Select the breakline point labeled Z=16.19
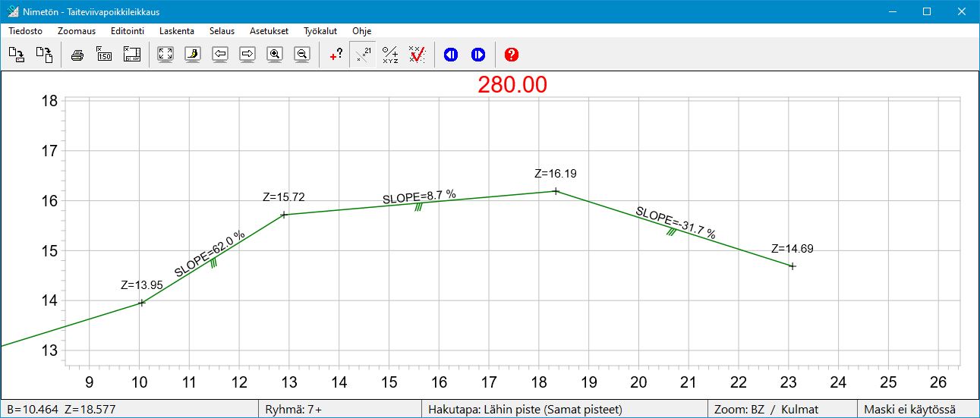980x418 pixels. point(556,191)
